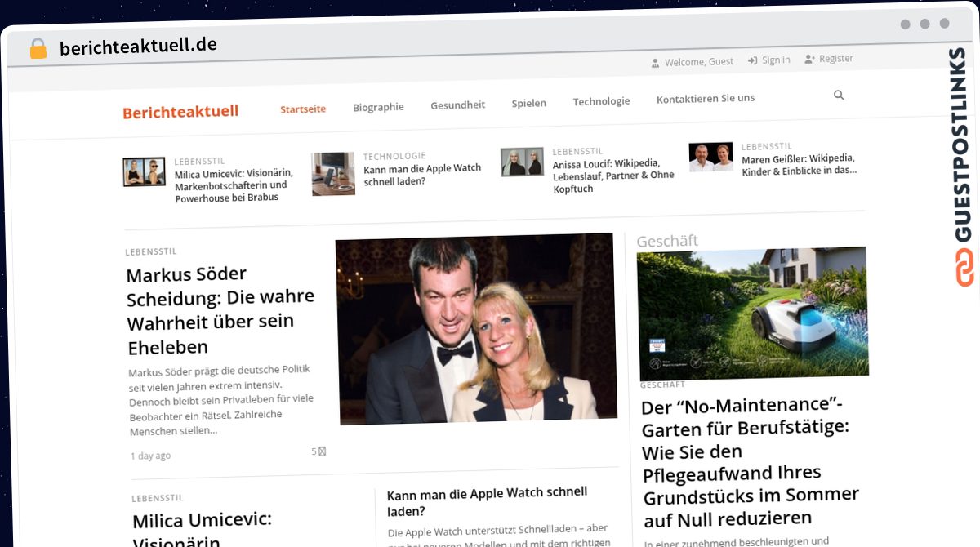
Task: Open Kontaktieren Sie uns page
Action: click(706, 98)
